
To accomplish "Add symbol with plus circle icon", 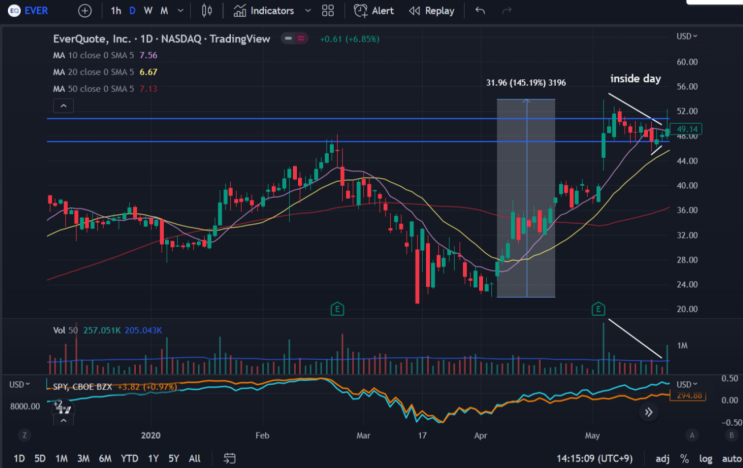I will [85, 10].
